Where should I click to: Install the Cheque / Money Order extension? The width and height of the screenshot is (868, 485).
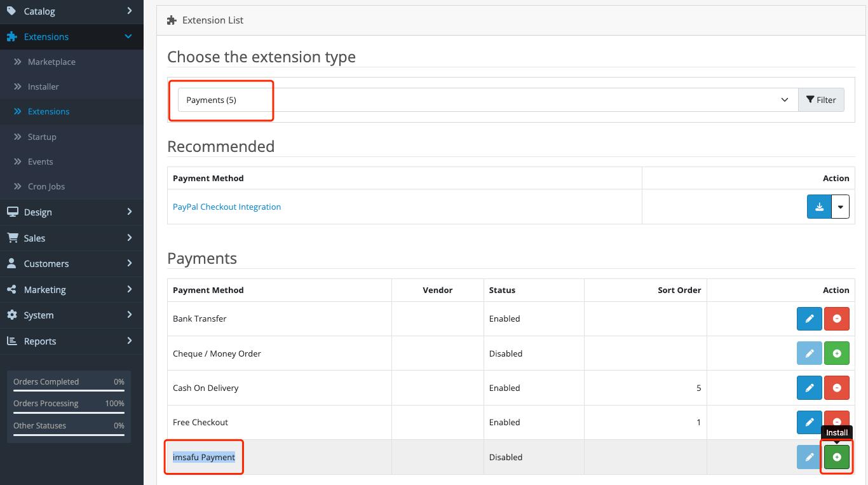click(837, 353)
